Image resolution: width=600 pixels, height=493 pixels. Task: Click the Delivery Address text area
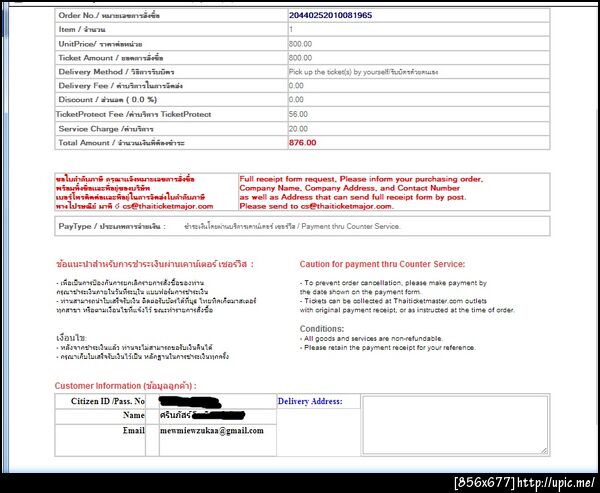pos(455,425)
